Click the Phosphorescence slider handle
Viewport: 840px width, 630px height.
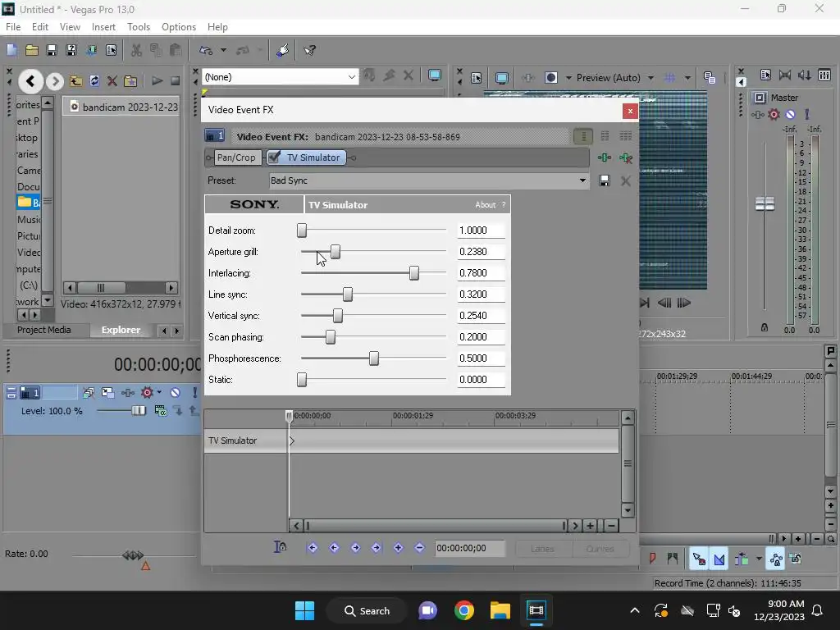point(374,358)
